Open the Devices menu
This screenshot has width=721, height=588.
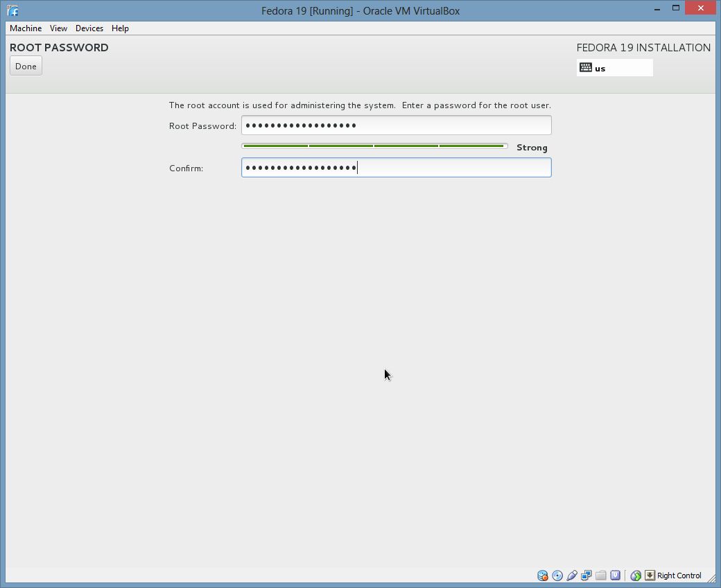coord(89,28)
